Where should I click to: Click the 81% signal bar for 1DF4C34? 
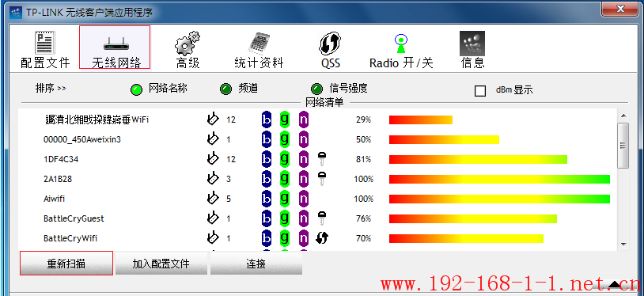tap(478, 160)
